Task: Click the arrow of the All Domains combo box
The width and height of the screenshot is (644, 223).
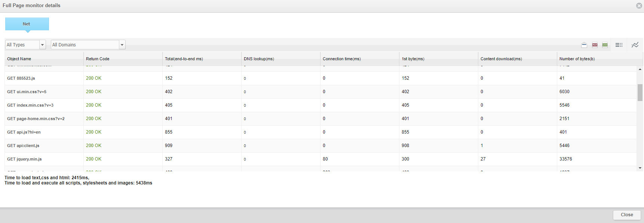Action: click(x=122, y=45)
